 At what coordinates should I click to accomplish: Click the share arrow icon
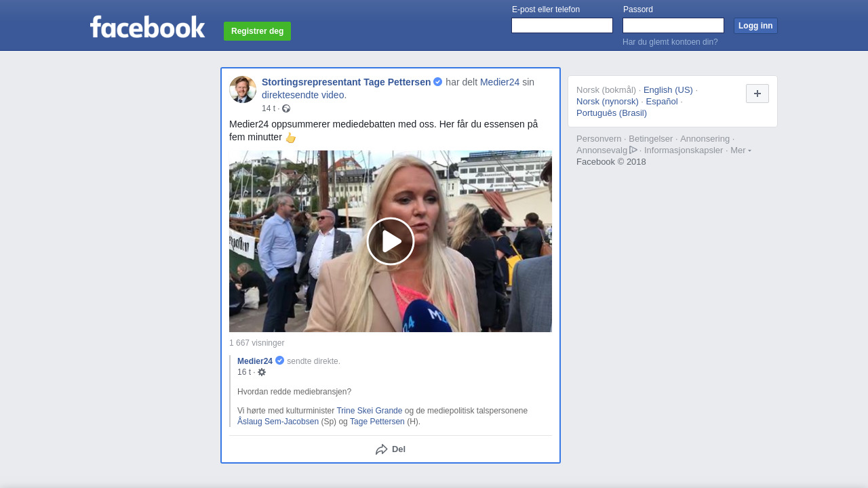[382, 449]
